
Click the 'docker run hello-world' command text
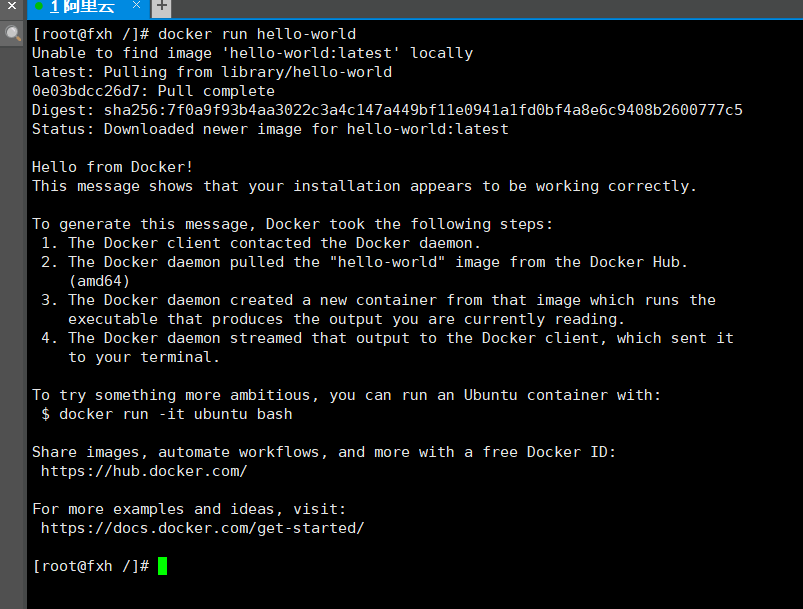click(x=257, y=34)
